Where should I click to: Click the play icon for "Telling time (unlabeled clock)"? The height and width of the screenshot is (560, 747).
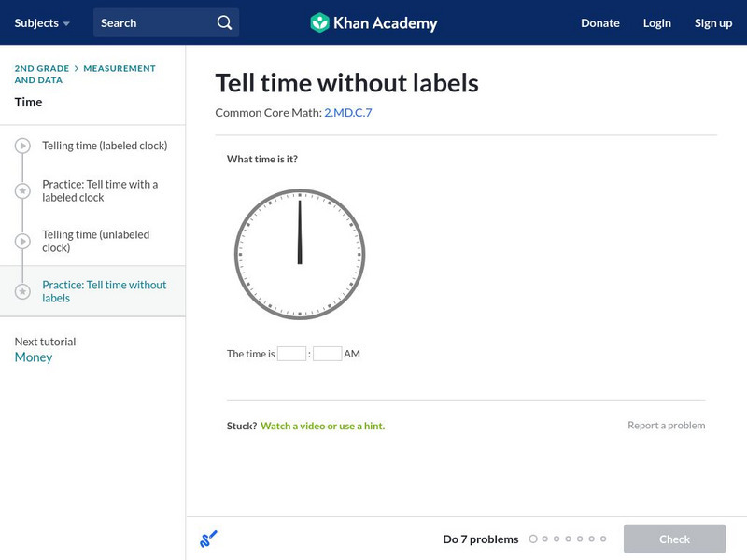(x=21, y=241)
